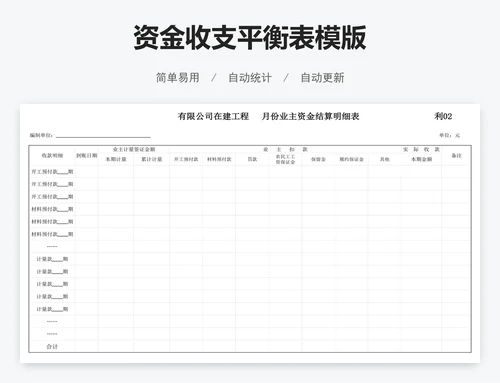
Task: Select the 累计计量 column header
Action: pyautogui.click(x=152, y=159)
